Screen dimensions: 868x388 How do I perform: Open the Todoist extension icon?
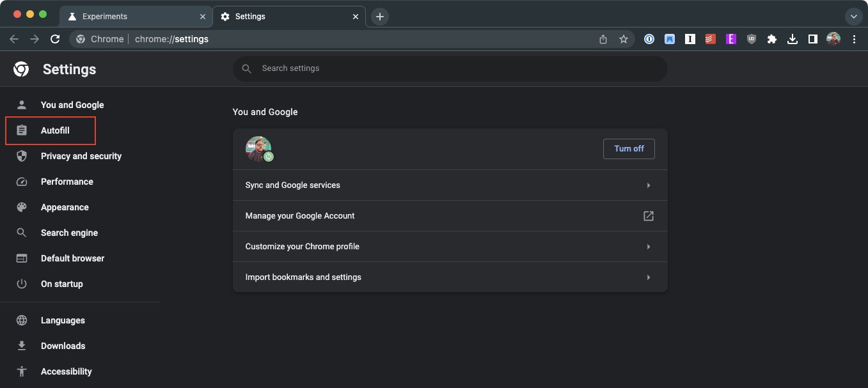(x=710, y=39)
